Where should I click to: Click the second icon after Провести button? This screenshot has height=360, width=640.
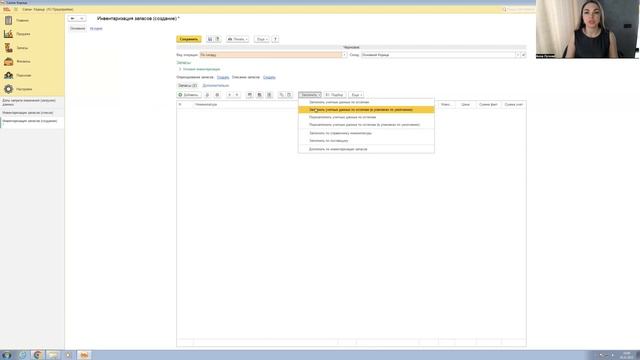tap(218, 39)
